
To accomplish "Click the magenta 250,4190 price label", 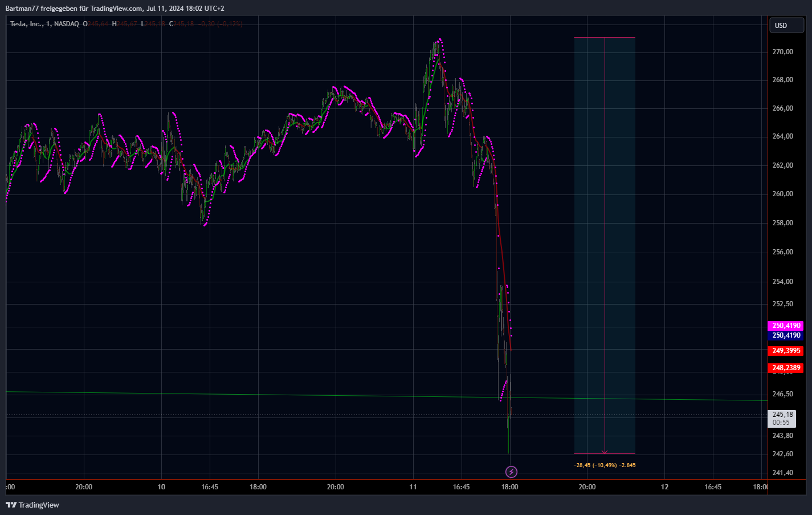I will [786, 326].
